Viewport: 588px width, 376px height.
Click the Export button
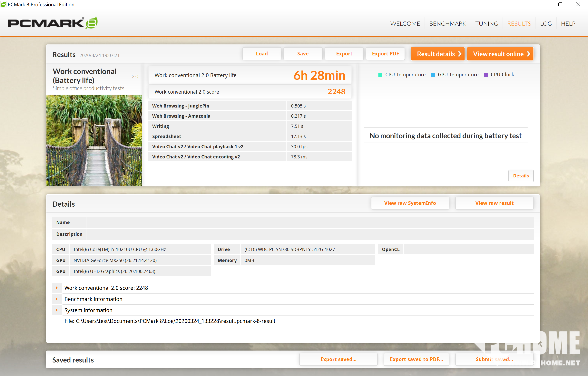pos(344,54)
